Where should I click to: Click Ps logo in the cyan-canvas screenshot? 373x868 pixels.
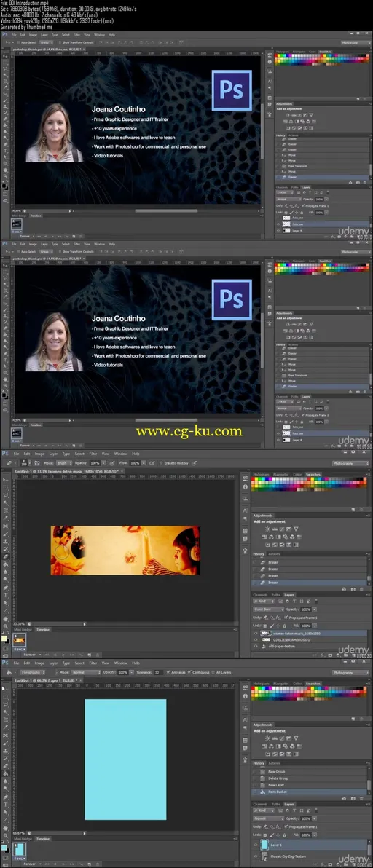5,663
